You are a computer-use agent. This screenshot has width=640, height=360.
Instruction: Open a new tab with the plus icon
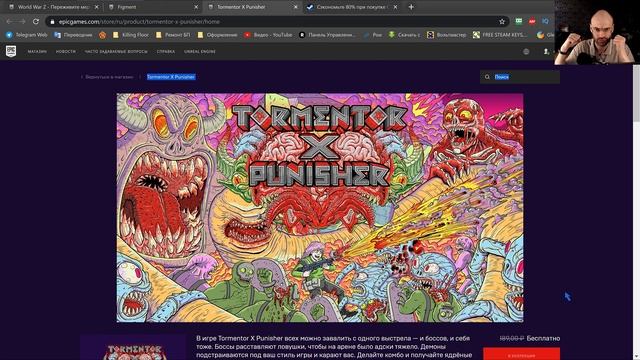pyautogui.click(x=411, y=7)
